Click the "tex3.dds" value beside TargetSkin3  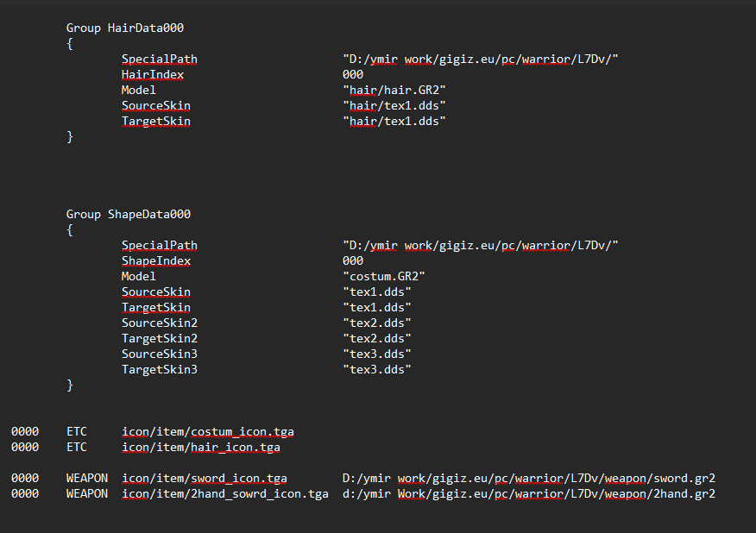coord(376,370)
